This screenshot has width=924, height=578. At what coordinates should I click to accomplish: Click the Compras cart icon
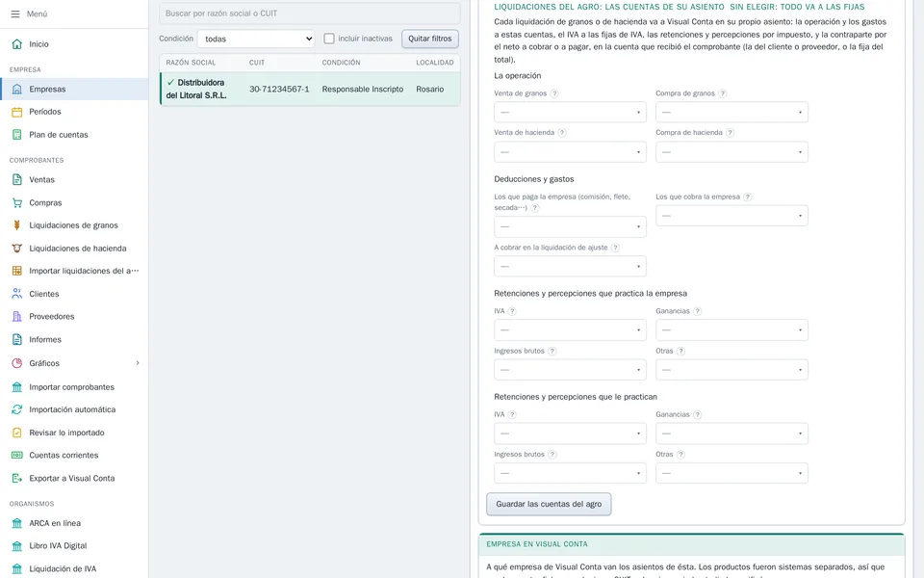click(x=17, y=203)
